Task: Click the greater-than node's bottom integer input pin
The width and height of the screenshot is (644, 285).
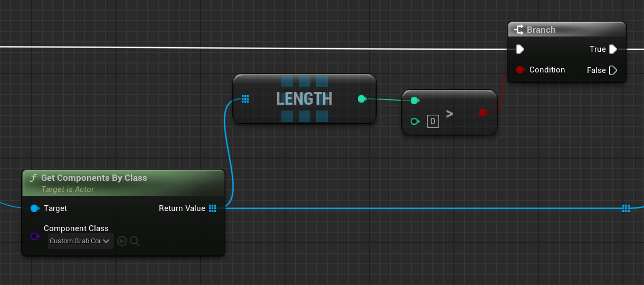Action: tap(415, 122)
